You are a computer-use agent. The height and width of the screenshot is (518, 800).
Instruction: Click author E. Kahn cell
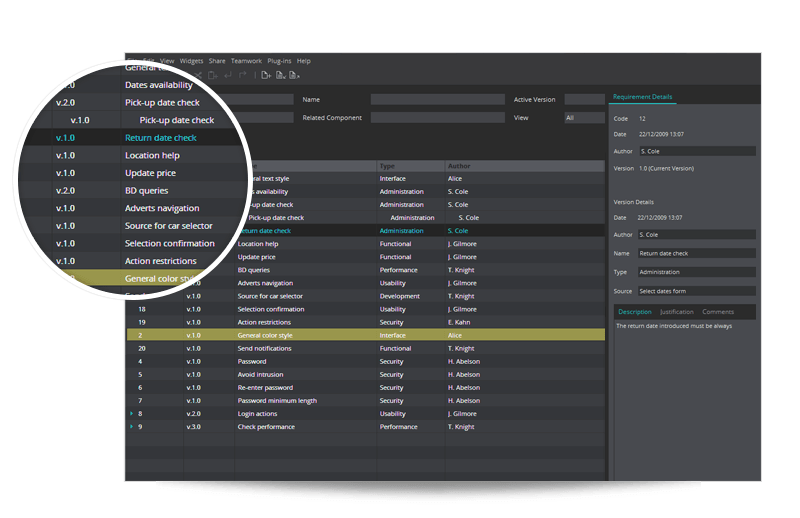pyautogui.click(x=459, y=323)
